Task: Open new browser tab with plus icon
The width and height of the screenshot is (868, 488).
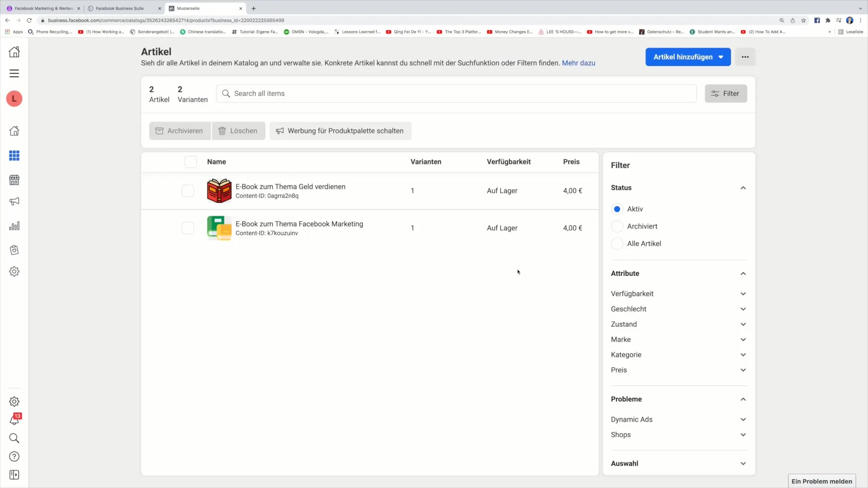Action: (254, 8)
